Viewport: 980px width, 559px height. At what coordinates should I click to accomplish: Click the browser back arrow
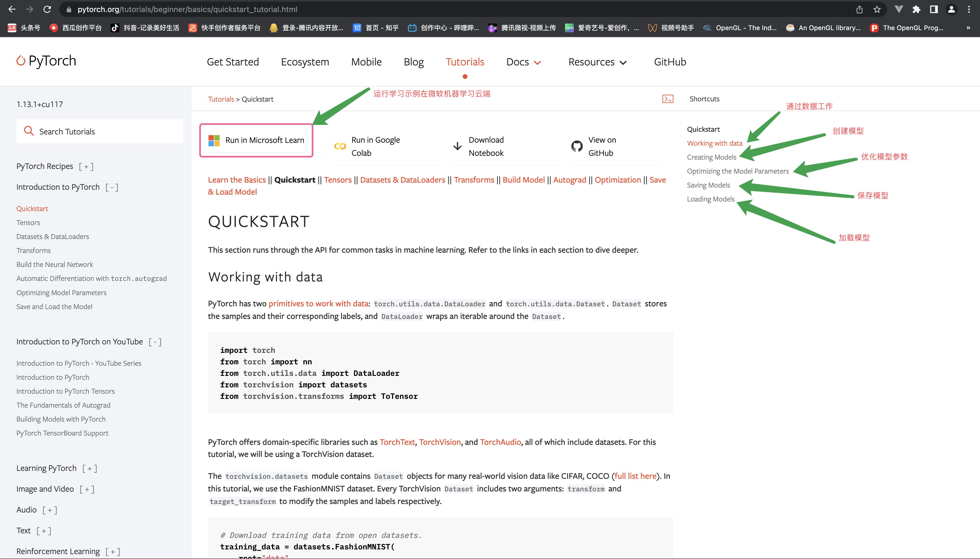(12, 9)
